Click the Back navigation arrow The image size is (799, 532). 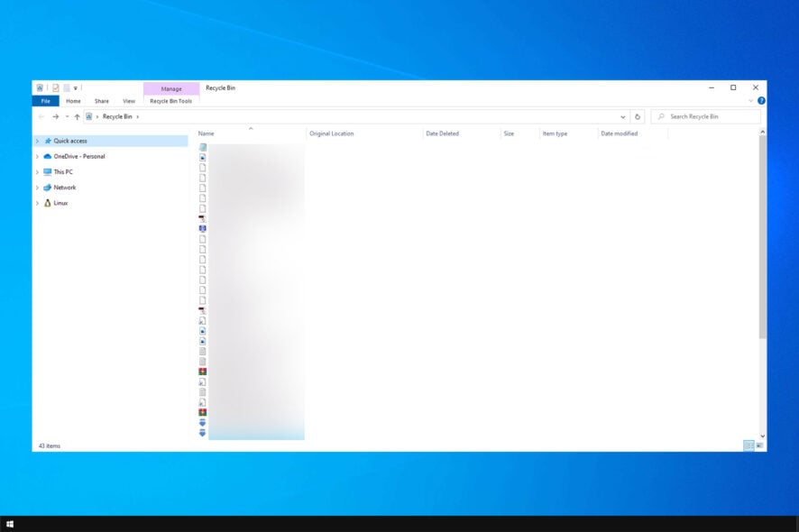point(41,116)
